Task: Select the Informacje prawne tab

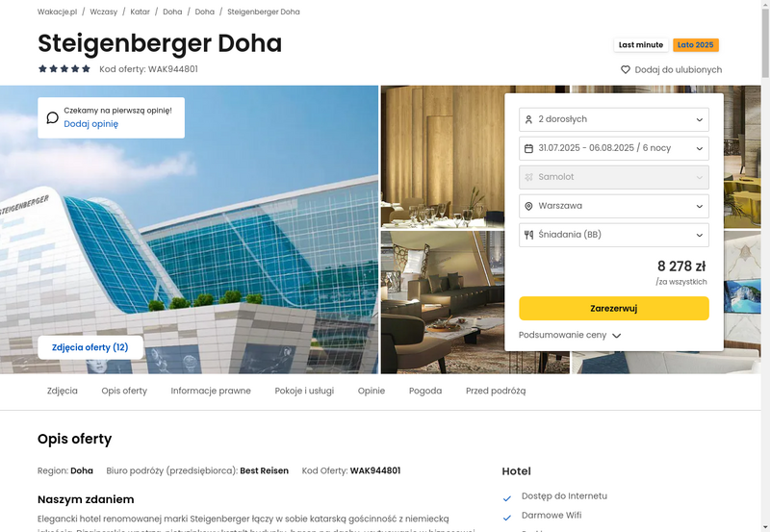Action: (211, 392)
